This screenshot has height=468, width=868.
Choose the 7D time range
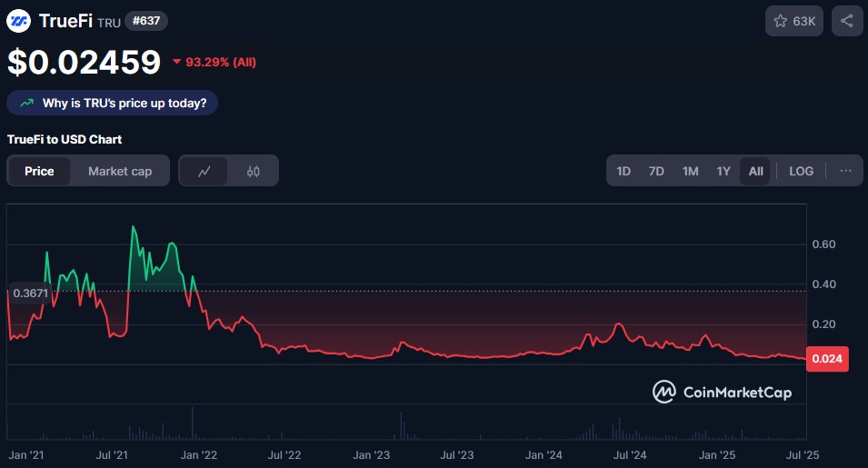[656, 171]
